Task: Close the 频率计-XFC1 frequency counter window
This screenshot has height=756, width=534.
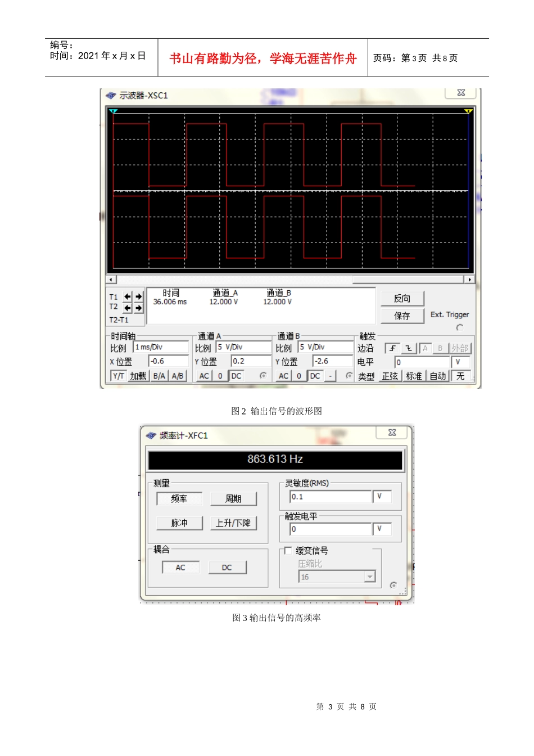Action: click(392, 433)
